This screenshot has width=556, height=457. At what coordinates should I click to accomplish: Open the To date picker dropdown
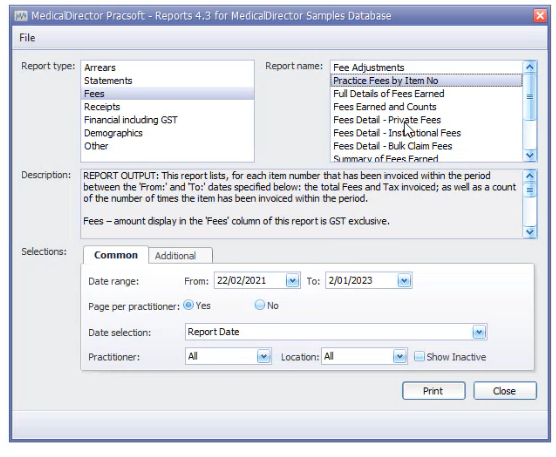click(404, 281)
